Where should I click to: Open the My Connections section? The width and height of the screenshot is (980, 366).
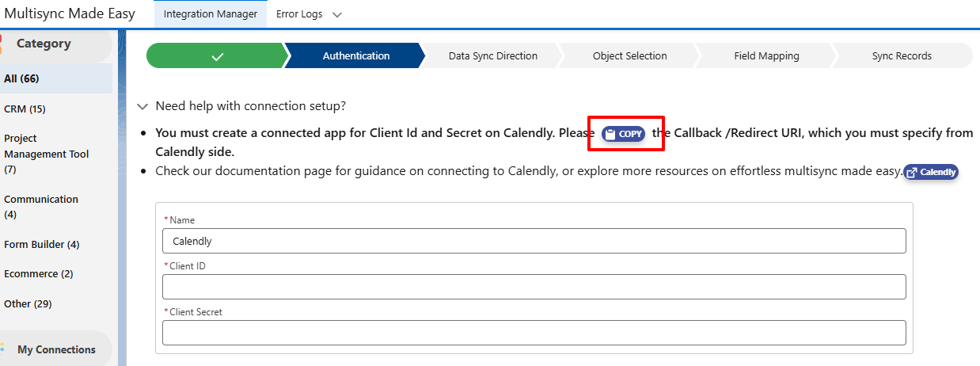56,349
